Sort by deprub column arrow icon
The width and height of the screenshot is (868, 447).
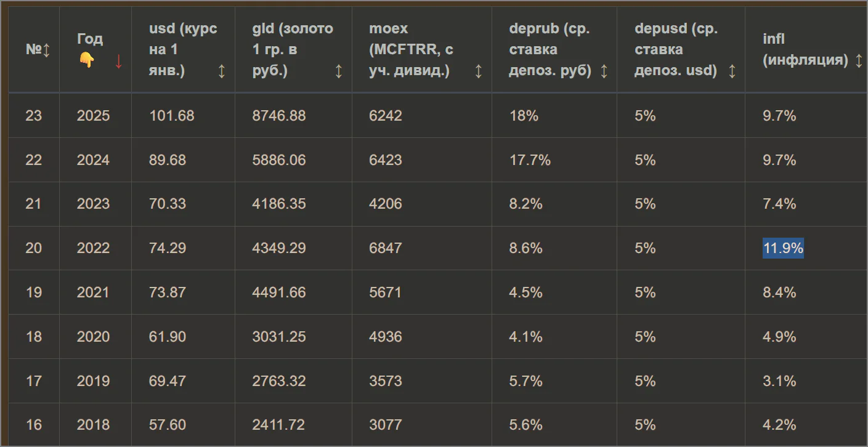click(x=604, y=71)
